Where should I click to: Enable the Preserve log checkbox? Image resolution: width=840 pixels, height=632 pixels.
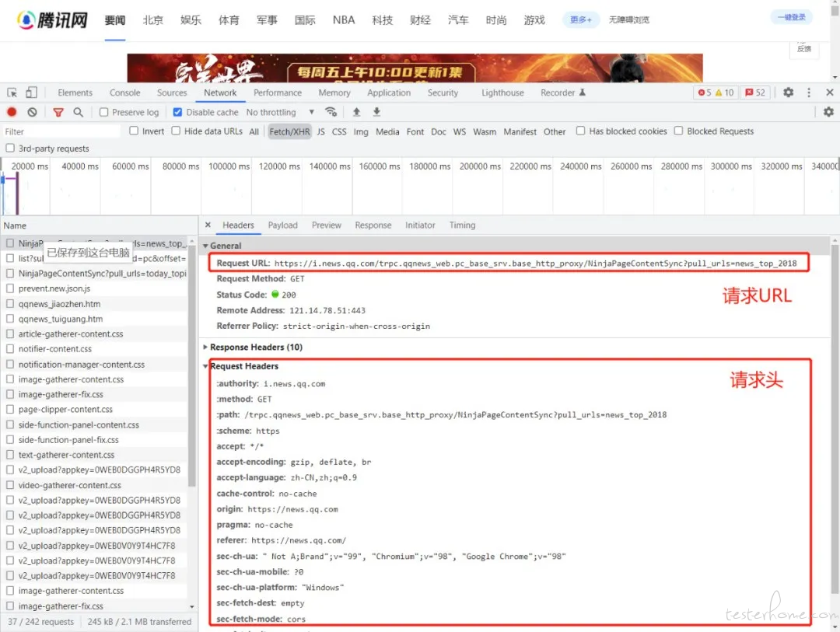pyautogui.click(x=104, y=112)
